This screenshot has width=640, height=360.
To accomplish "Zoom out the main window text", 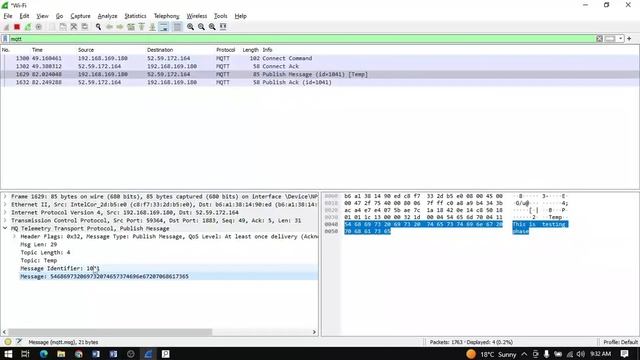I will pos(201,27).
